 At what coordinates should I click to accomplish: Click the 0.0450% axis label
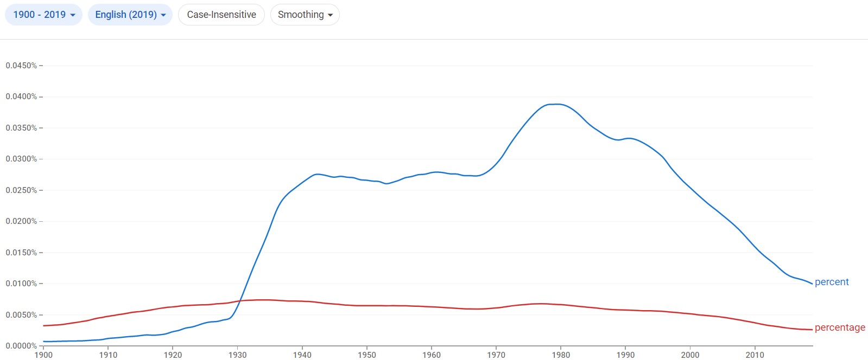pos(22,65)
